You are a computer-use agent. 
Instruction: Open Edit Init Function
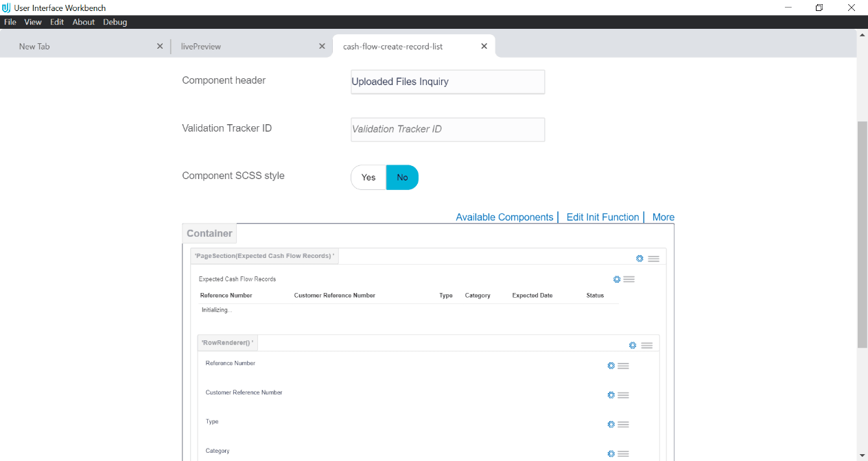pyautogui.click(x=602, y=217)
